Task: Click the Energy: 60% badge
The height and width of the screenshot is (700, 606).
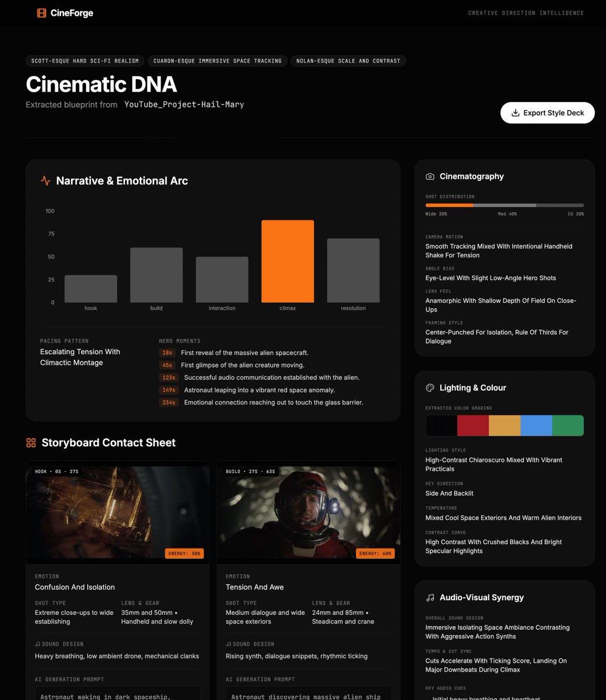Action: (x=376, y=554)
